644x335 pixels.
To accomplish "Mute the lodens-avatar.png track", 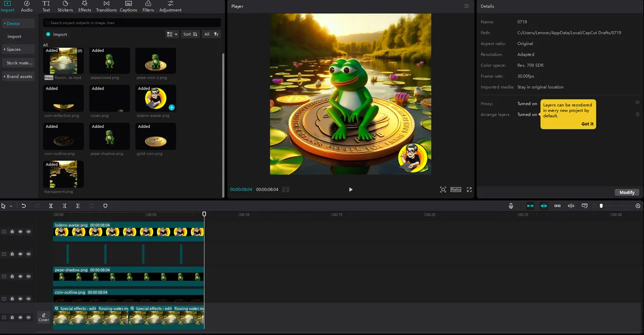I will pos(28,232).
